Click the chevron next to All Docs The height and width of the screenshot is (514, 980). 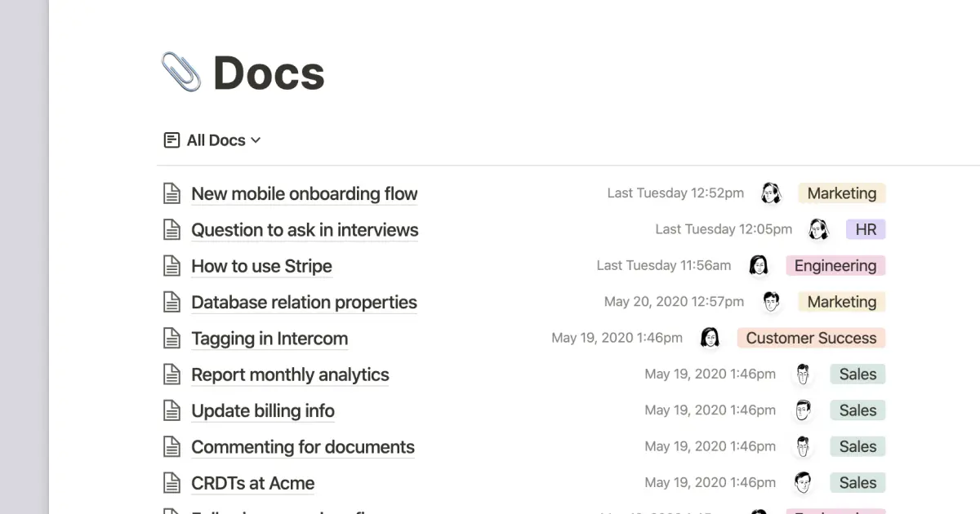[x=256, y=140]
